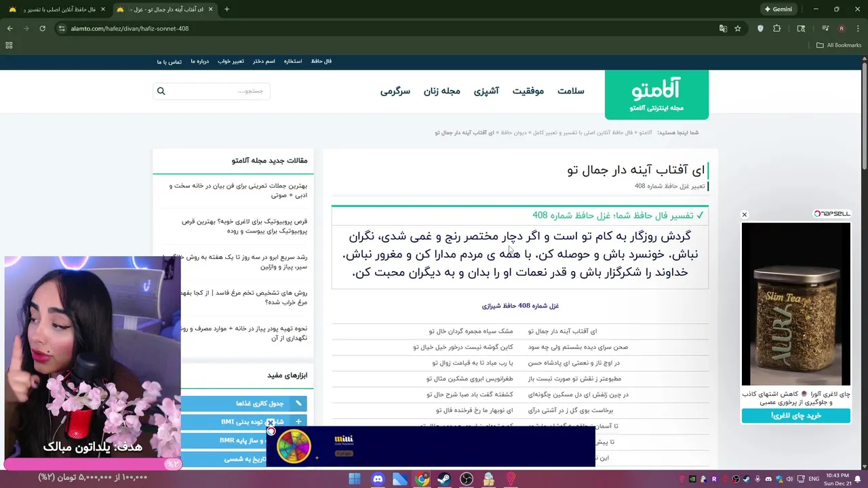Screen dimensions: 868x488
Task: Open Google Translate for this page
Action: [x=723, y=28]
